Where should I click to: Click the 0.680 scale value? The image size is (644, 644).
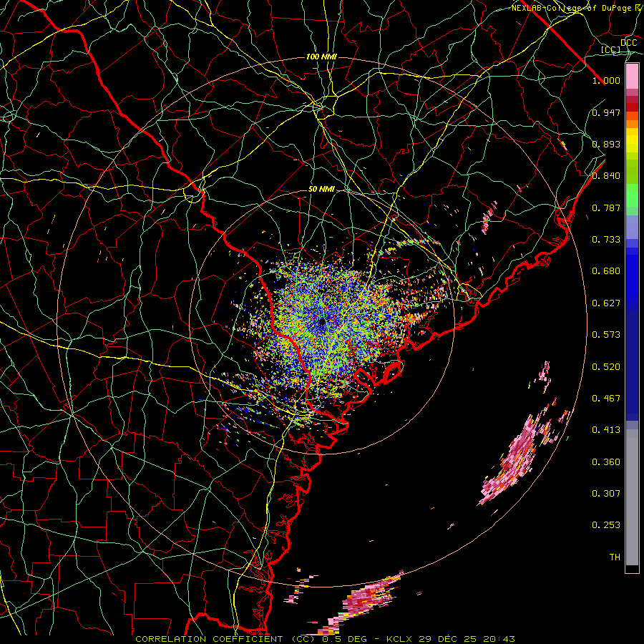click(x=606, y=271)
